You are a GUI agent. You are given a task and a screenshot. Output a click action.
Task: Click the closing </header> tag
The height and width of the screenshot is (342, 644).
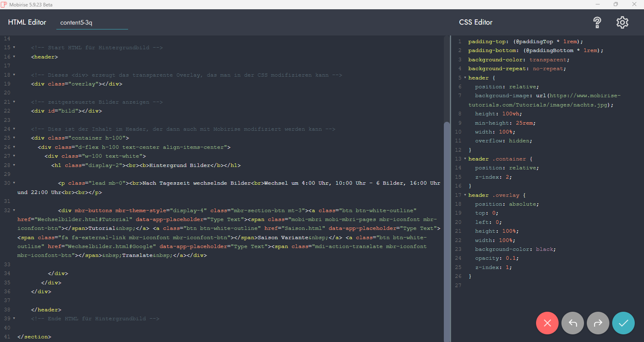click(46, 310)
